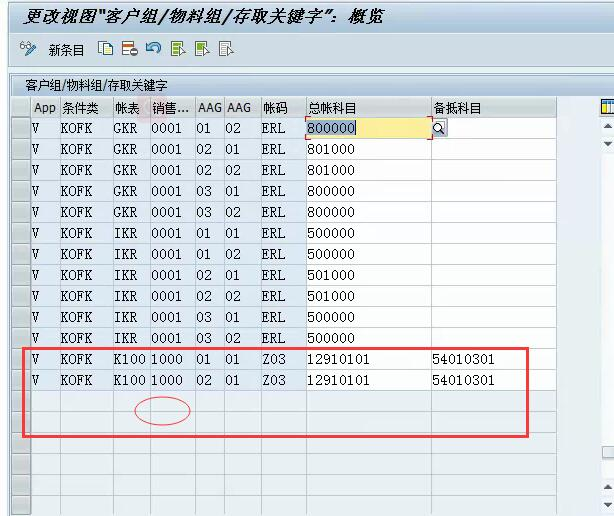Screen dimensions: 614x516
Task: Click the display/change toggle glasses-pencil icon
Action: click(x=27, y=49)
